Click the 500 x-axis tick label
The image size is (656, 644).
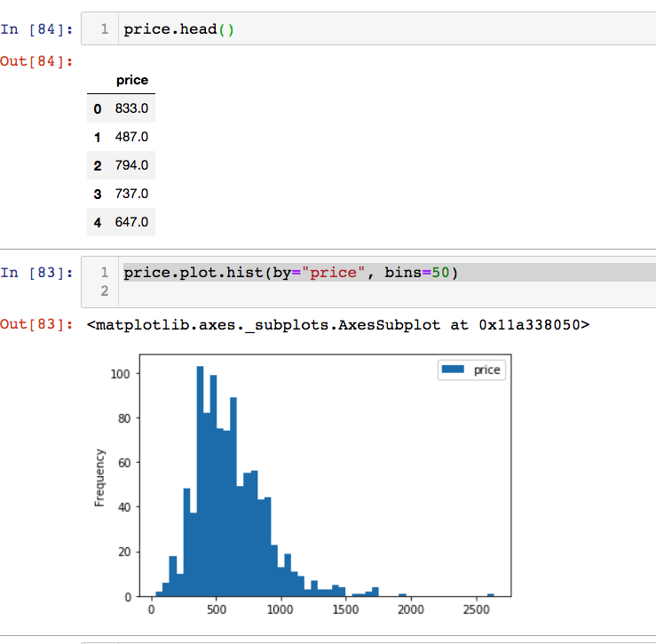tap(217, 609)
